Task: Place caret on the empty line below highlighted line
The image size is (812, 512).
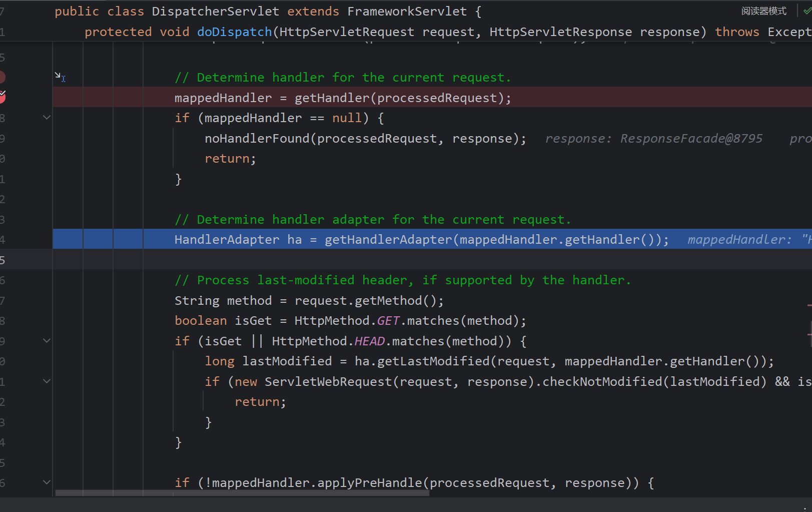Action: (x=432, y=260)
